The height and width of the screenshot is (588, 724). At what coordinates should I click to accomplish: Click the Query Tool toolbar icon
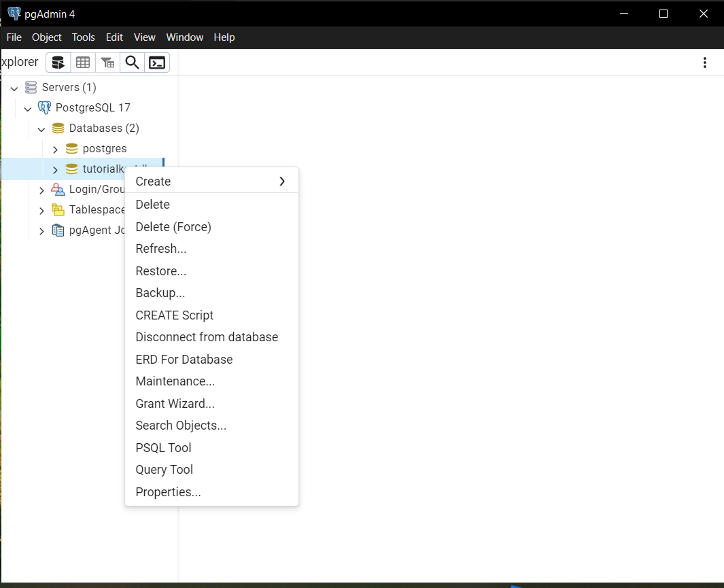pos(58,63)
